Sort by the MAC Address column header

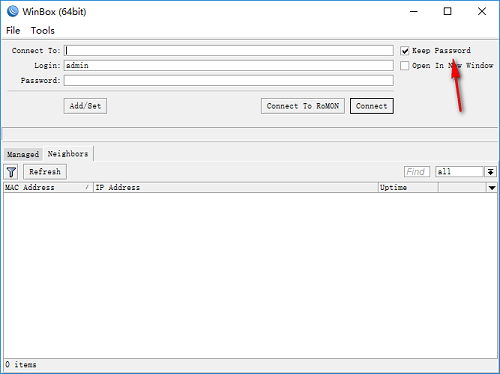point(48,188)
